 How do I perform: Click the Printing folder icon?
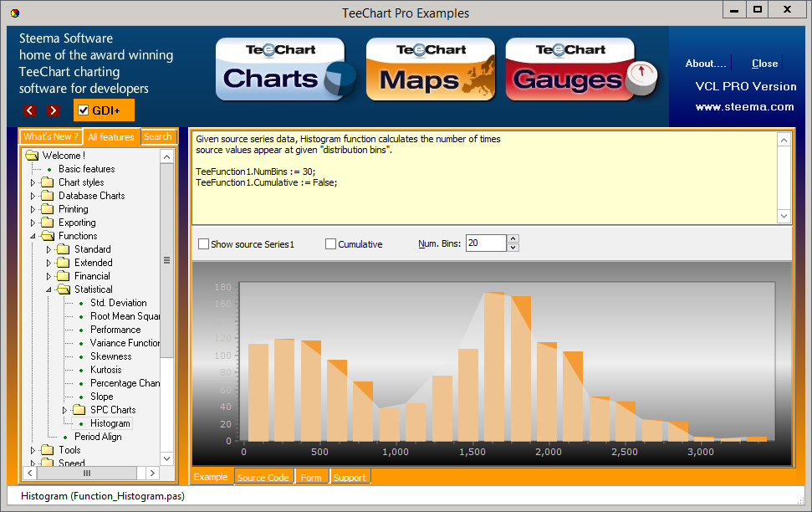pos(48,209)
